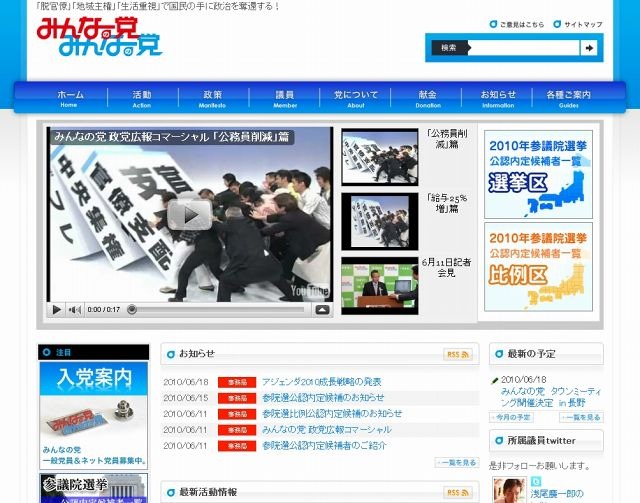Go to ホーム Home in navigation bar
This screenshot has width=640, height=503.
click(70, 98)
